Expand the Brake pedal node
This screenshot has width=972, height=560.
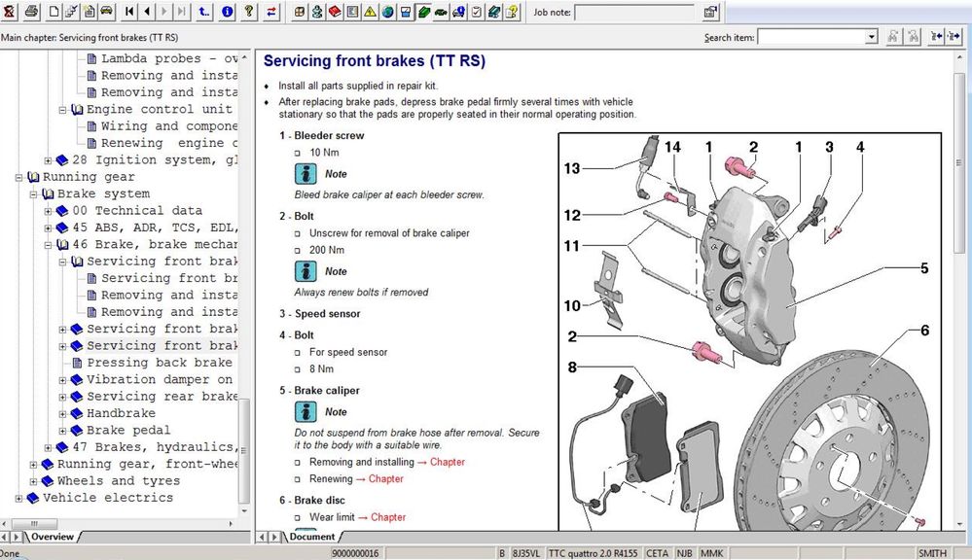click(x=62, y=431)
